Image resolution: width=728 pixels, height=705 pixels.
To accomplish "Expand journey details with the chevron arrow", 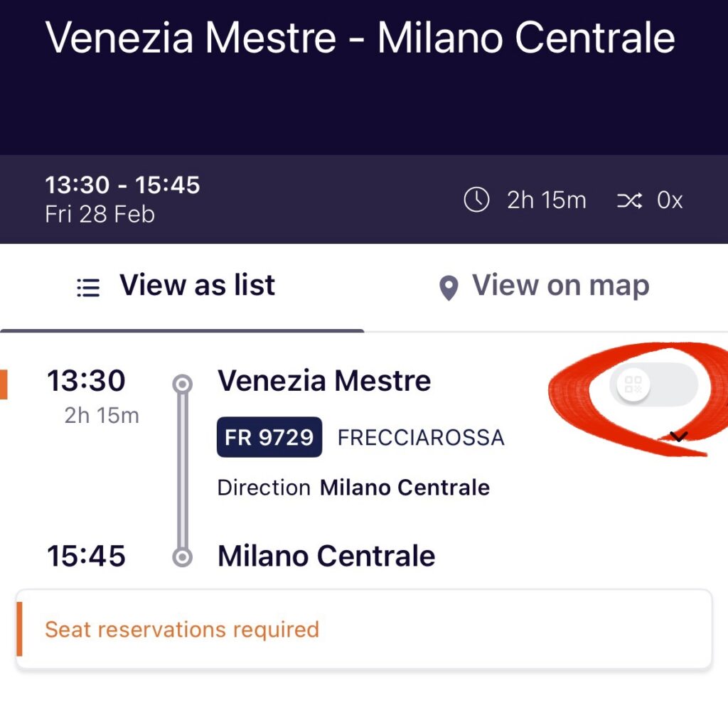I will [679, 436].
